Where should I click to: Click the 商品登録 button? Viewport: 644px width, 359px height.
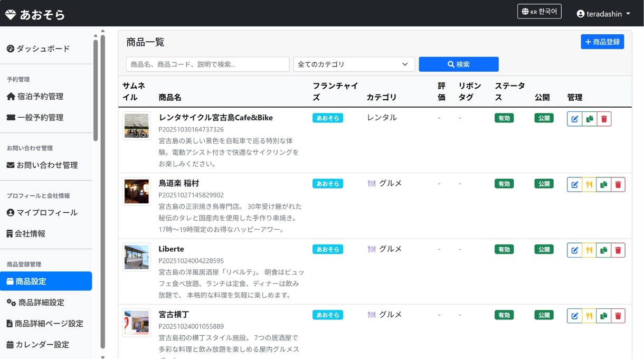click(602, 42)
